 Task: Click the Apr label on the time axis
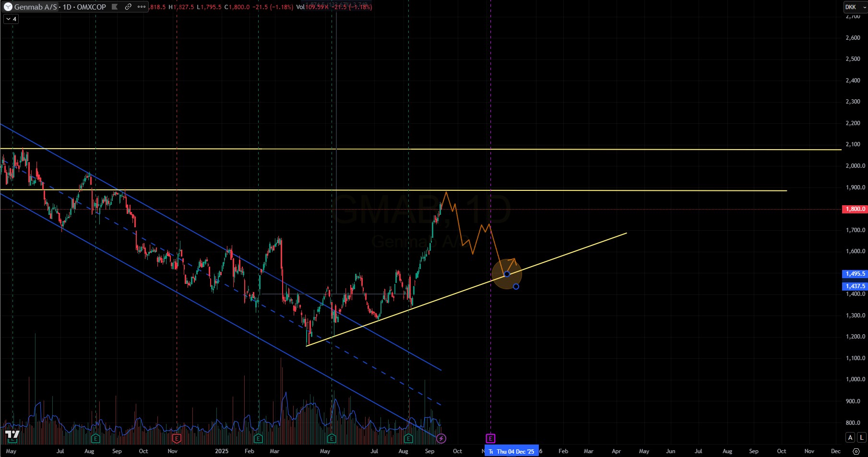[x=616, y=451]
